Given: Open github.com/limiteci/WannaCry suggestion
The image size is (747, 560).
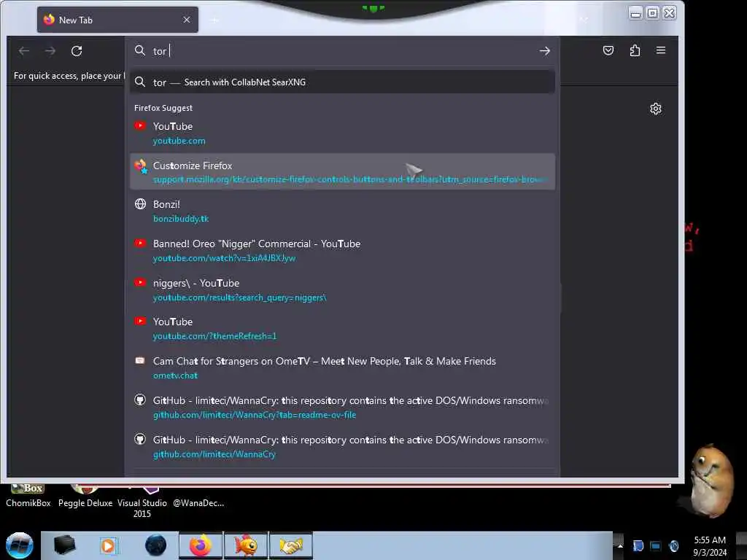Looking at the screenshot, I should point(342,446).
